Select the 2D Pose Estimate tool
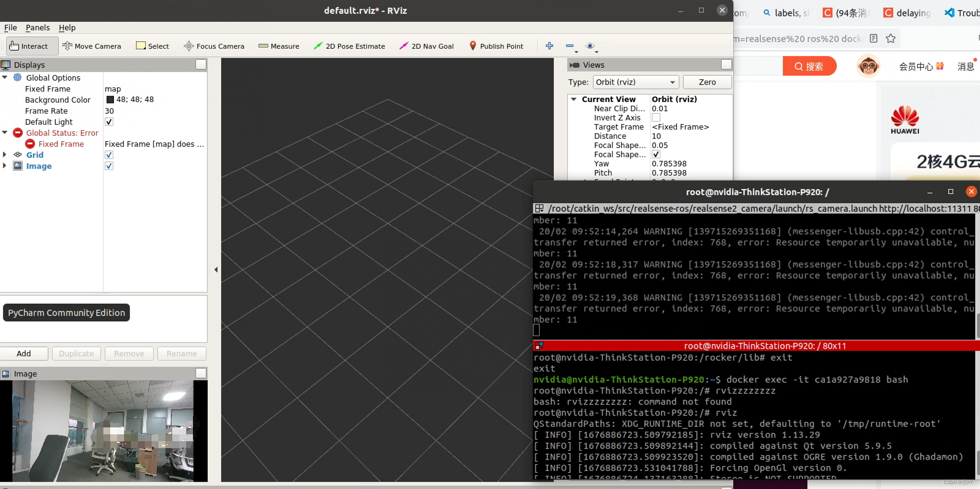The height and width of the screenshot is (489, 980). click(350, 46)
